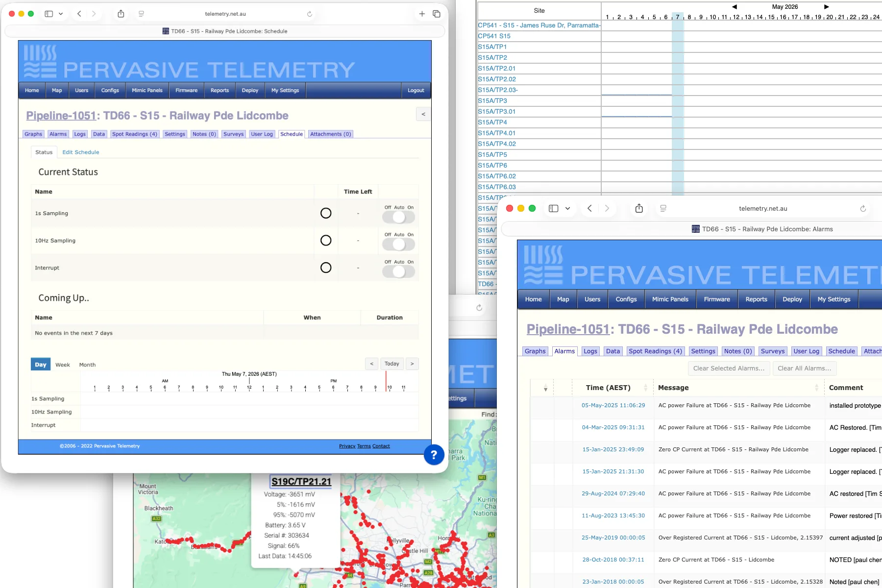Open 05-May-2025 11:06:29 alarm link
The width and height of the screenshot is (882, 588).
tap(613, 405)
